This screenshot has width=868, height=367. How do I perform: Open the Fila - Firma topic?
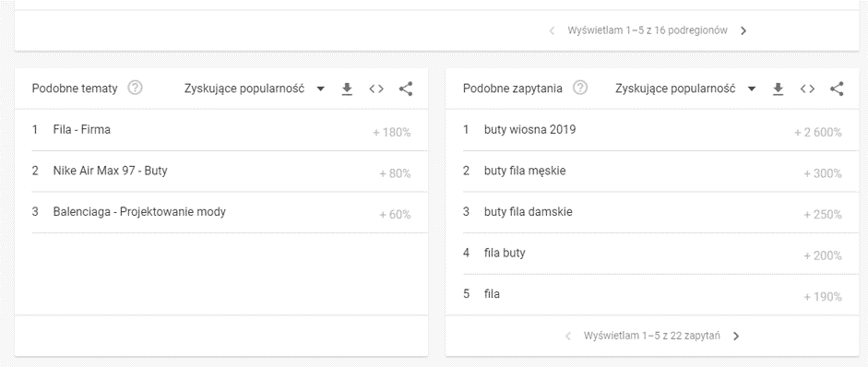tap(82, 130)
